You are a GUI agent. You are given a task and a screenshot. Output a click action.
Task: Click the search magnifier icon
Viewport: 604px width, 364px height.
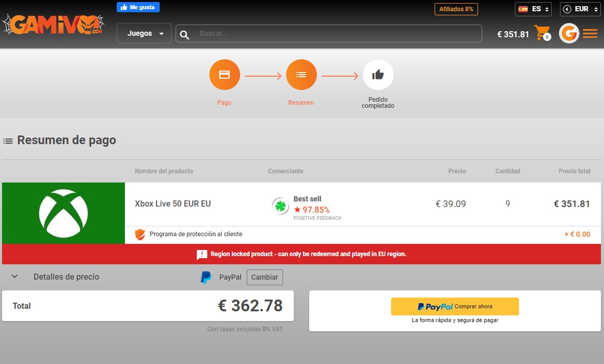[184, 35]
